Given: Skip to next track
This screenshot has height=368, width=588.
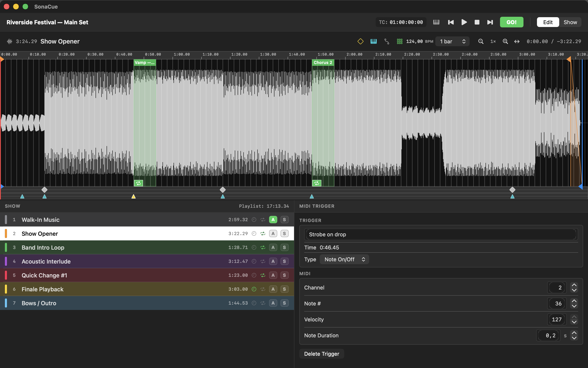Looking at the screenshot, I should click(x=490, y=22).
